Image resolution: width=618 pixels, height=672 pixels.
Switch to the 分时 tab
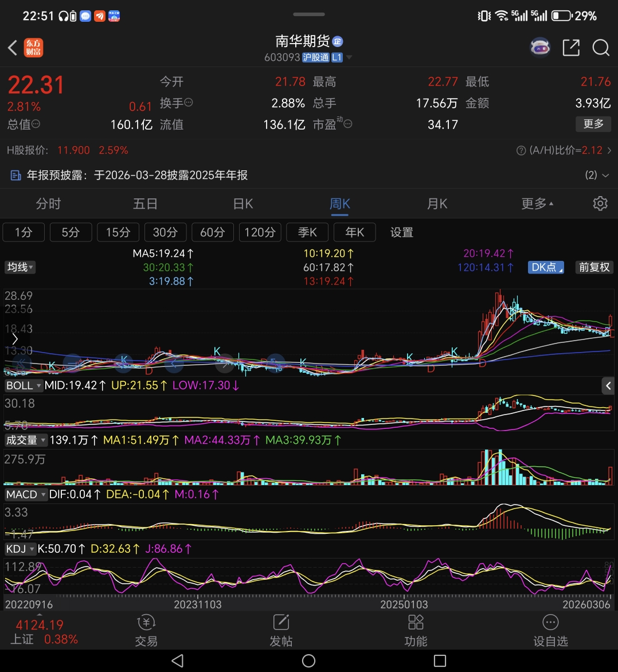[48, 203]
